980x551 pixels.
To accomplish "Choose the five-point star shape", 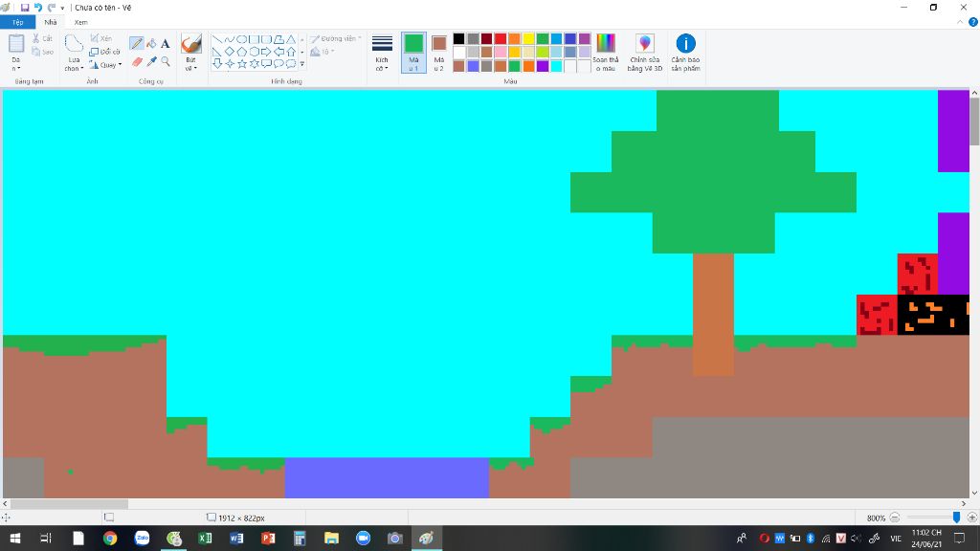I will [242, 63].
